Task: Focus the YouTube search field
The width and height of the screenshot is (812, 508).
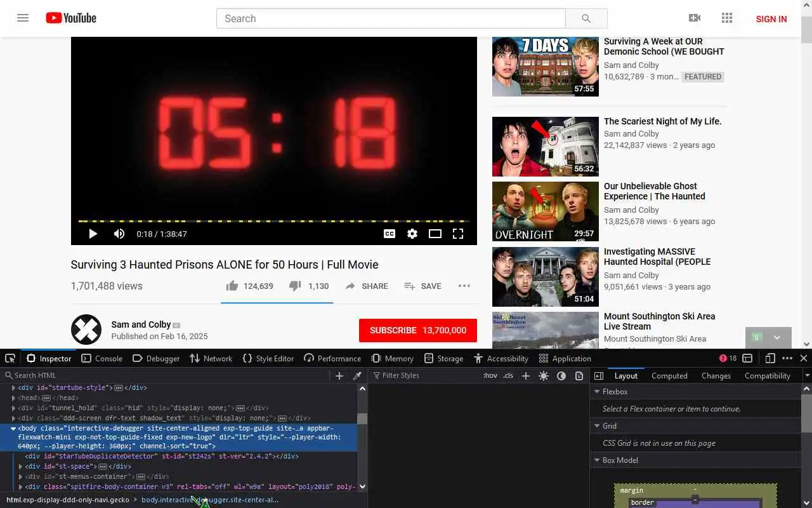Action: (391, 18)
